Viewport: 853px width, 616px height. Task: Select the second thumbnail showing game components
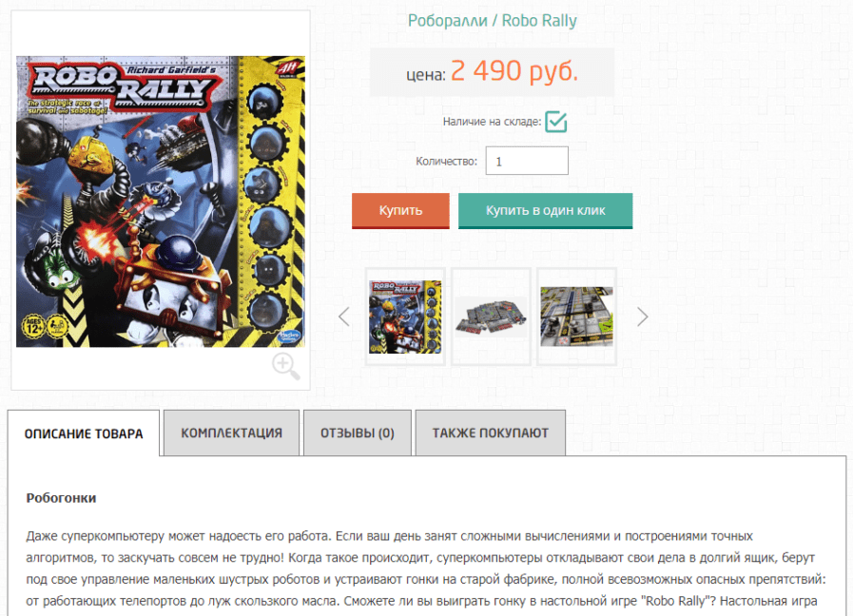(x=491, y=317)
